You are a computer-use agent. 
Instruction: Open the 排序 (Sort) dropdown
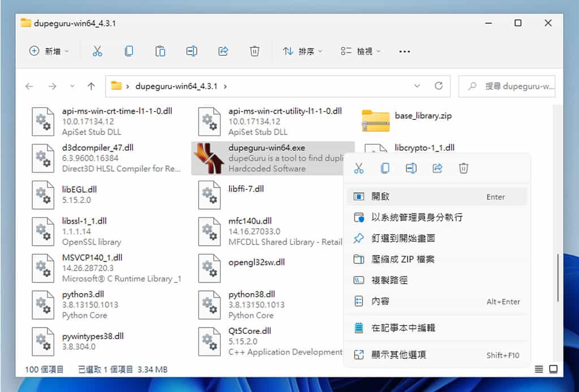point(303,51)
